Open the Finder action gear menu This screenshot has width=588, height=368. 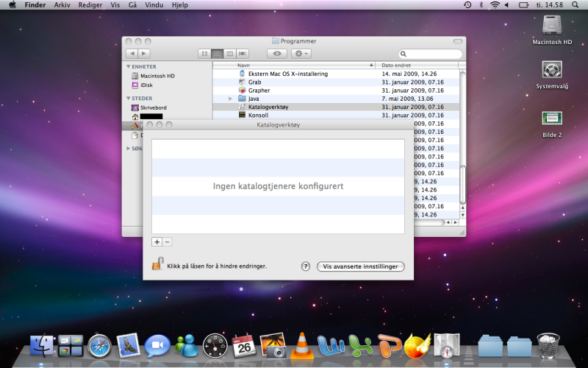point(301,54)
